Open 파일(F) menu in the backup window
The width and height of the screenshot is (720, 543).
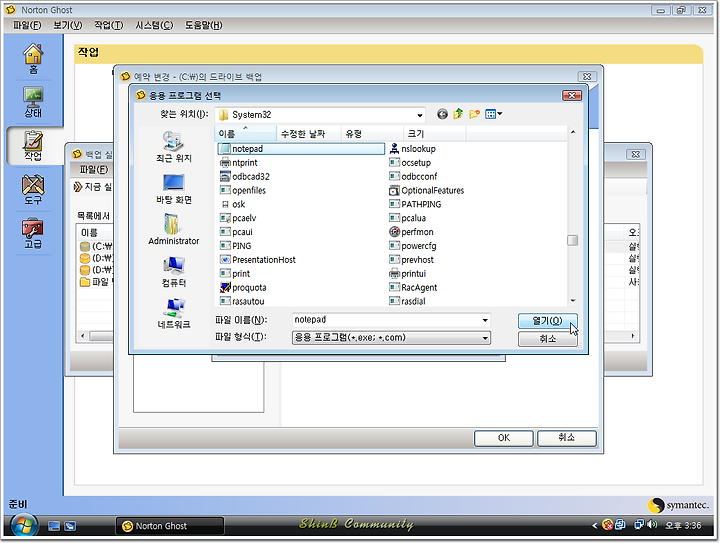pos(94,170)
